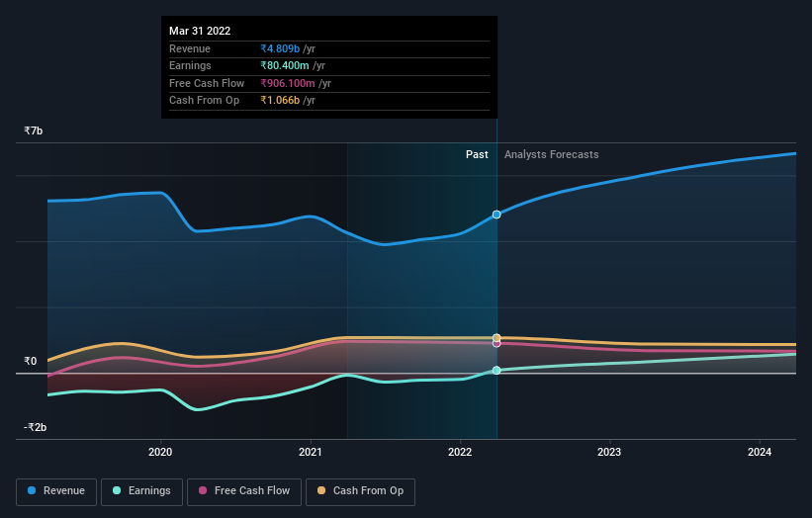812x518 pixels.
Task: Toggle the Revenue legend button
Action: point(56,491)
